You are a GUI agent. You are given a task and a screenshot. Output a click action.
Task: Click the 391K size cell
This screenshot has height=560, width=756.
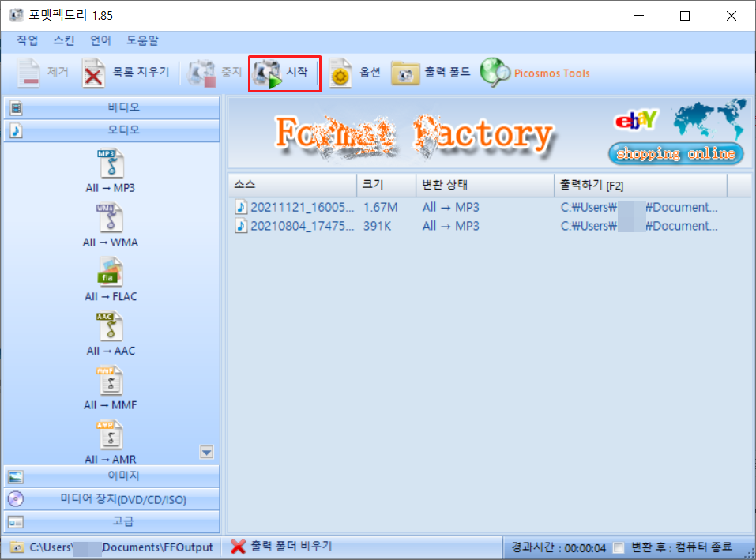point(377,226)
